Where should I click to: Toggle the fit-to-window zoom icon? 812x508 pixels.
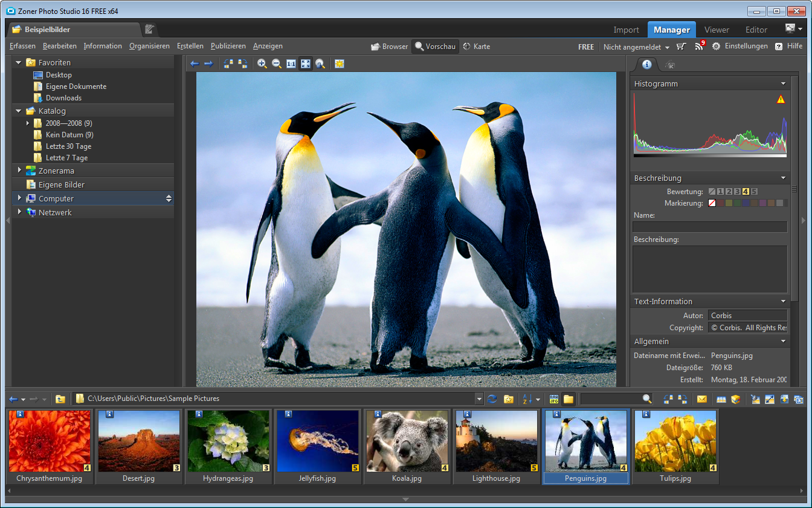coord(306,63)
